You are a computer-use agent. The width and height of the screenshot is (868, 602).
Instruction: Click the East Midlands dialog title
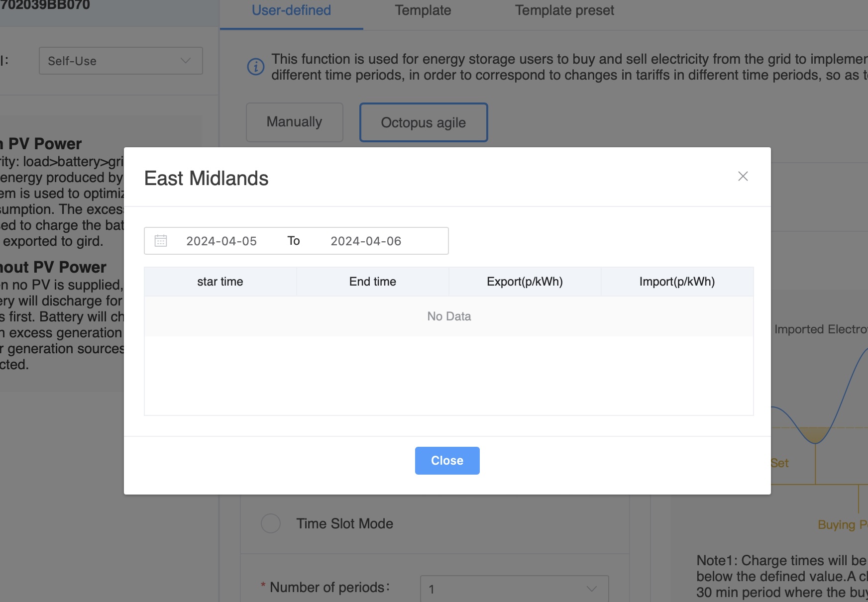coord(206,178)
